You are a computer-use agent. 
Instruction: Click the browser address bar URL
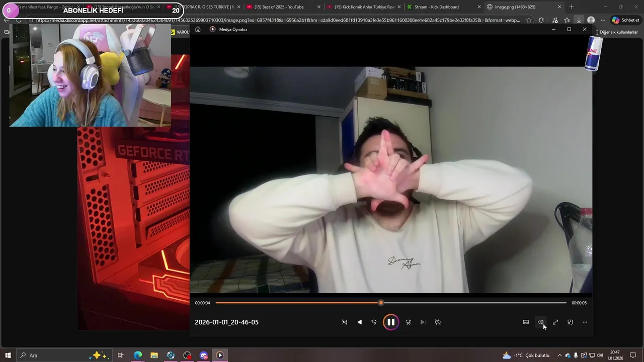click(278, 20)
